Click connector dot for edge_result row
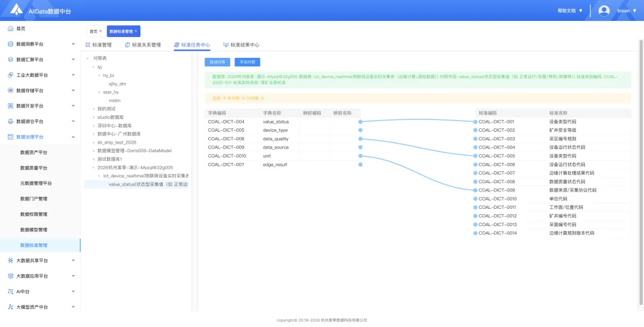The width and height of the screenshot is (644, 327). click(x=360, y=165)
